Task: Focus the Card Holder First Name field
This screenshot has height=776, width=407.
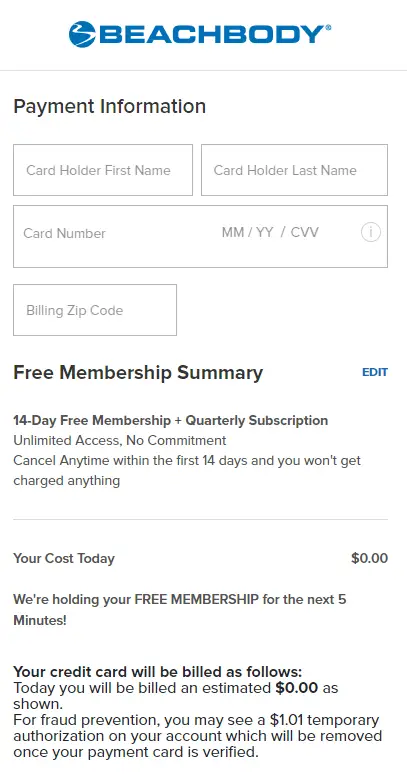Action: pos(103,170)
